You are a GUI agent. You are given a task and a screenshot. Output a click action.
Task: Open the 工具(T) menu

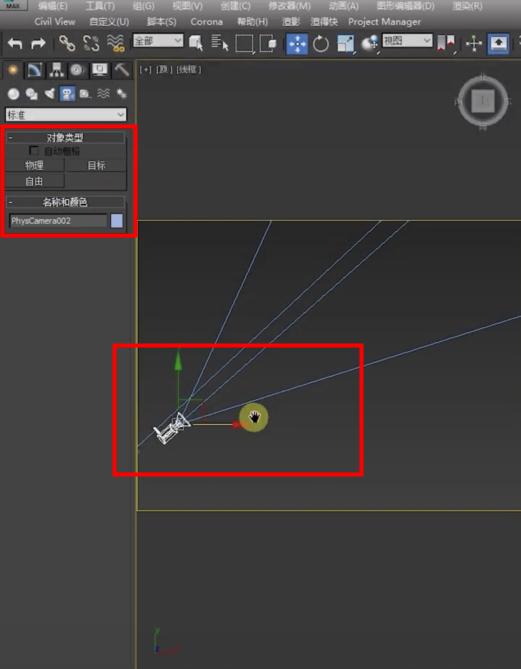point(100,6)
